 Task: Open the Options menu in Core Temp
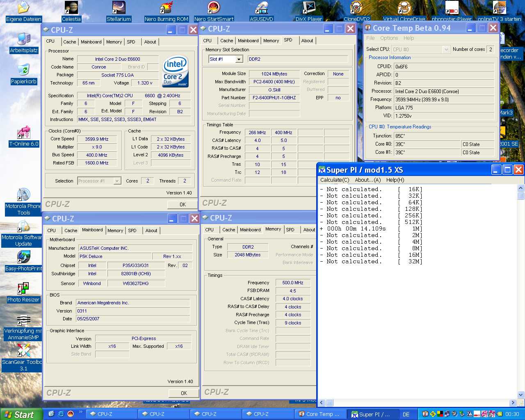389,38
